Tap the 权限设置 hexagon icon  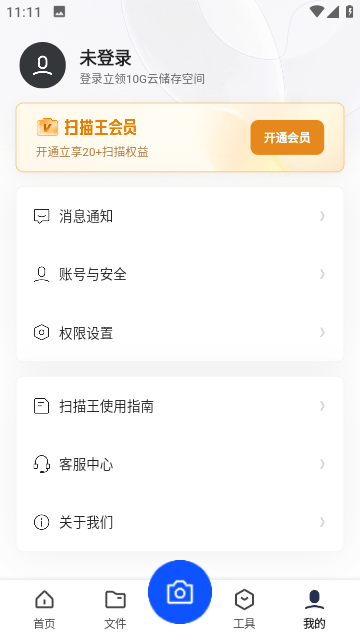click(41, 333)
